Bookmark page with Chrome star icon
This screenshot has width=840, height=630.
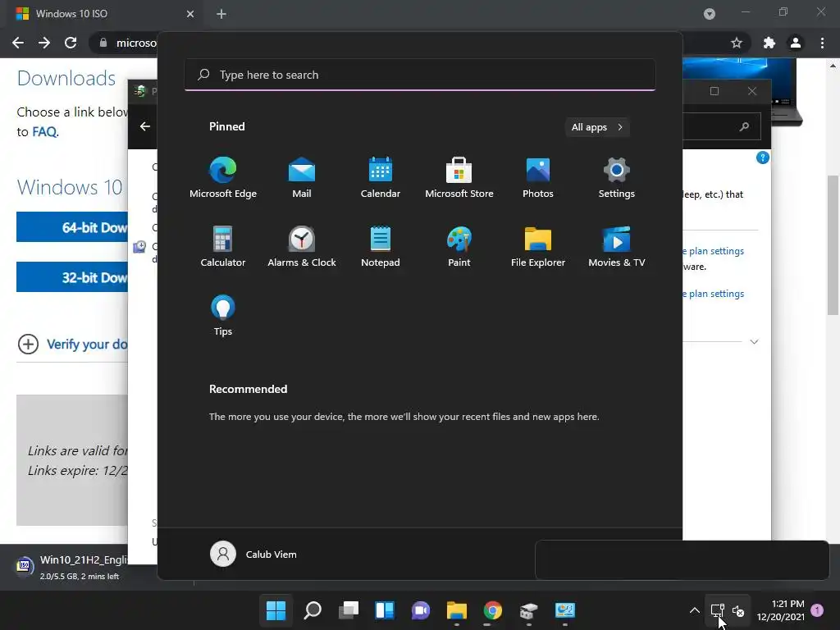coord(737,43)
